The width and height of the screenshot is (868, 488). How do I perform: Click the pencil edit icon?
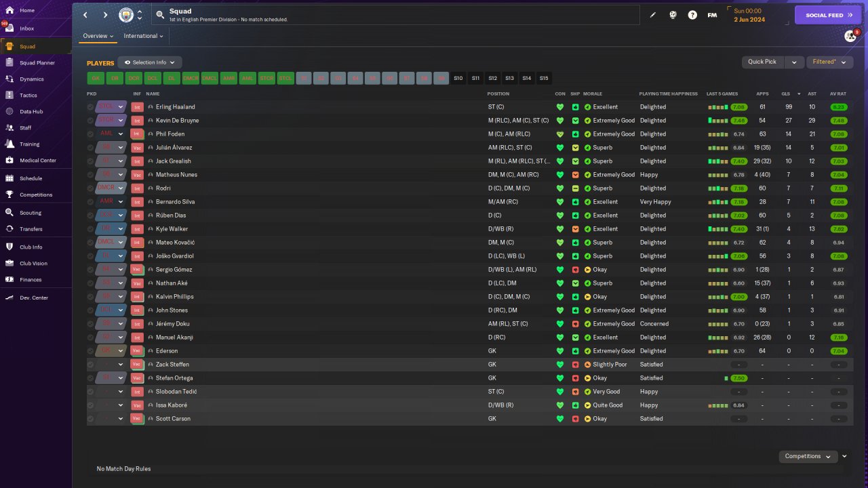point(653,14)
